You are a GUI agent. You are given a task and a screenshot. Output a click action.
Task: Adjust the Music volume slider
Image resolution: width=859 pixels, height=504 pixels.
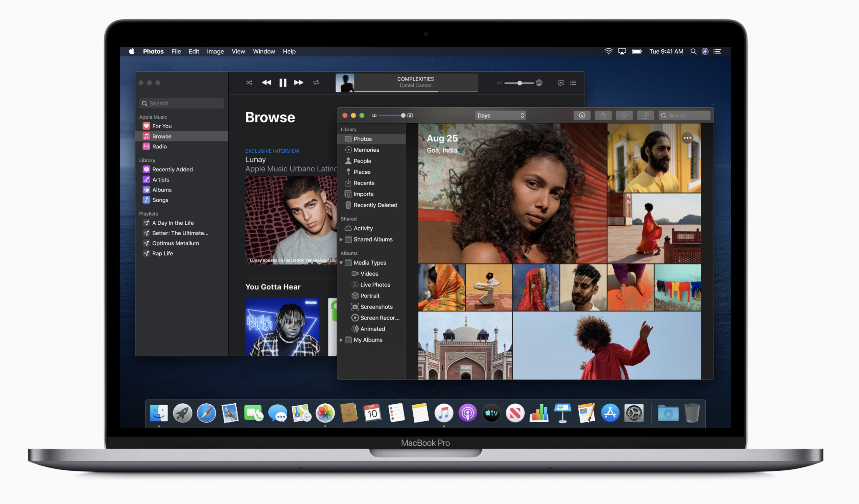coord(519,83)
